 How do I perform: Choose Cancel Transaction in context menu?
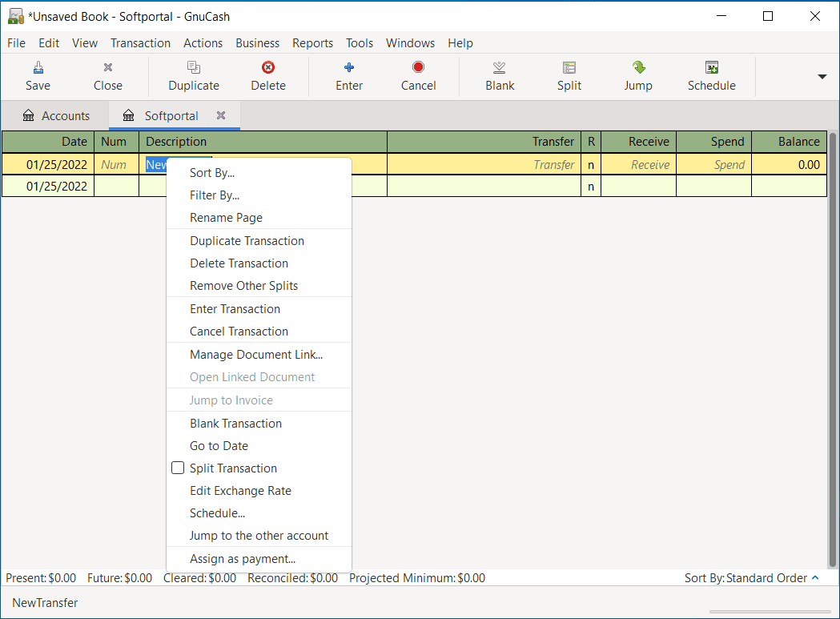pos(259,332)
